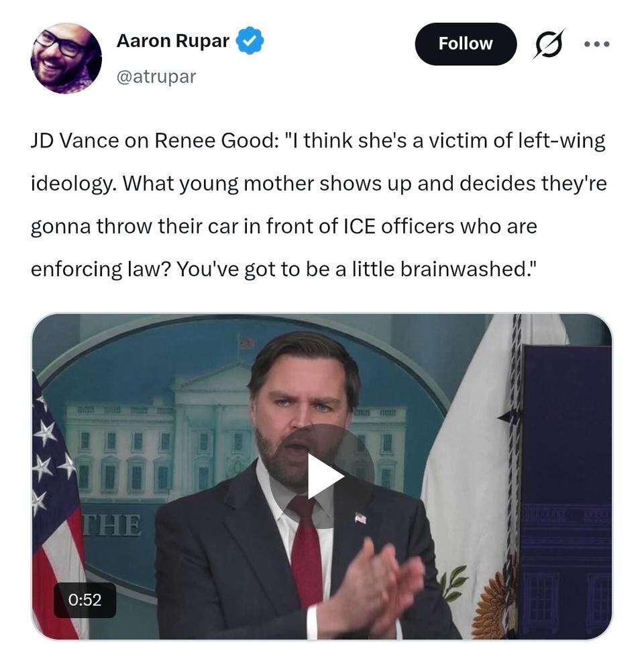The height and width of the screenshot is (661, 644).
Task: Click the blue verified checkmark badge
Action: pyautogui.click(x=250, y=40)
